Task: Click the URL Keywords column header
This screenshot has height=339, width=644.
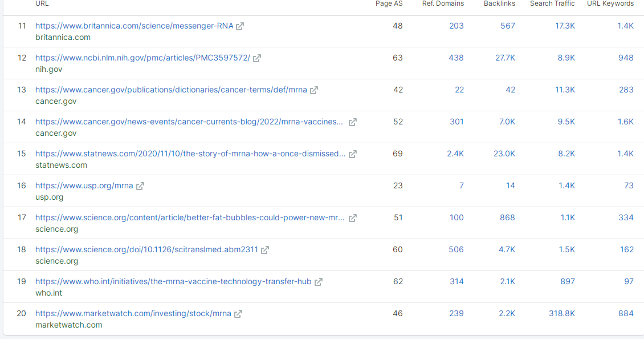Action: click(x=610, y=3)
